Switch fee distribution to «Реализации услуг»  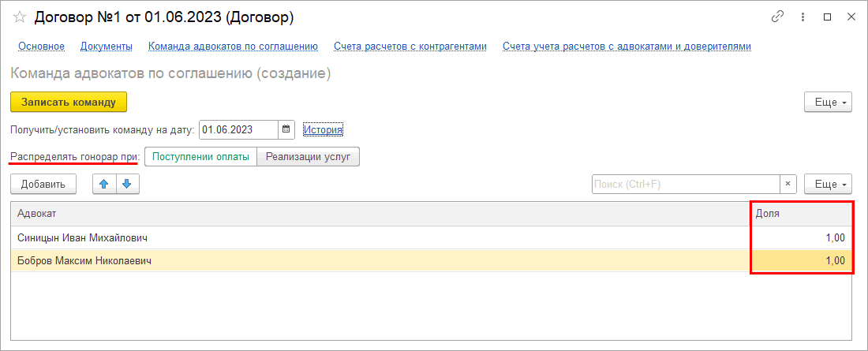(308, 157)
